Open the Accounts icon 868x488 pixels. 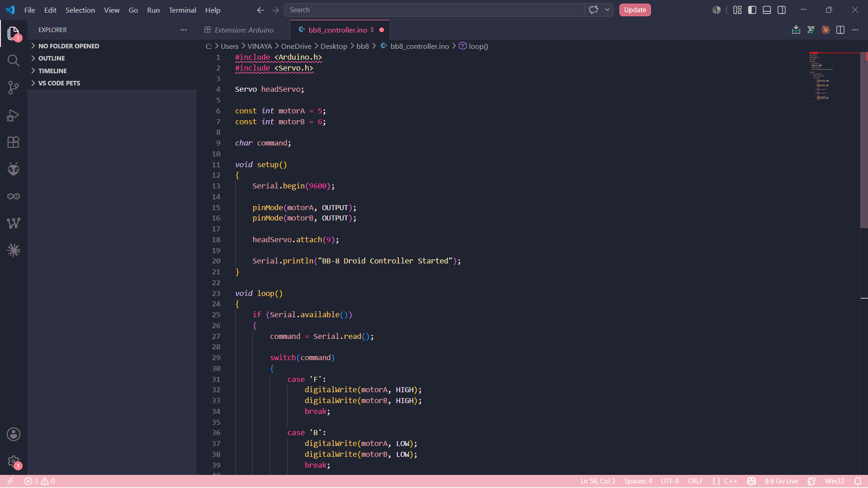14,434
